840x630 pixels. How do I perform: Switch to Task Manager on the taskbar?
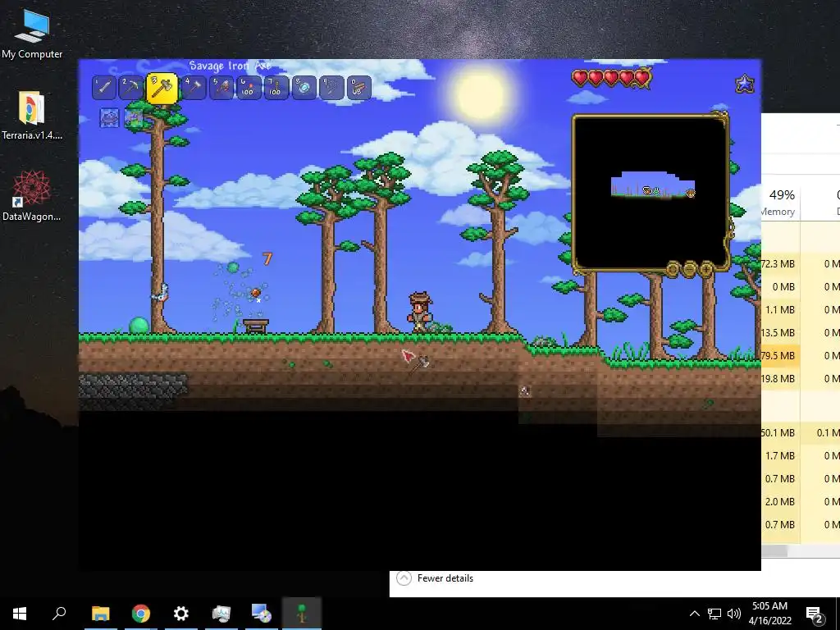point(221,614)
